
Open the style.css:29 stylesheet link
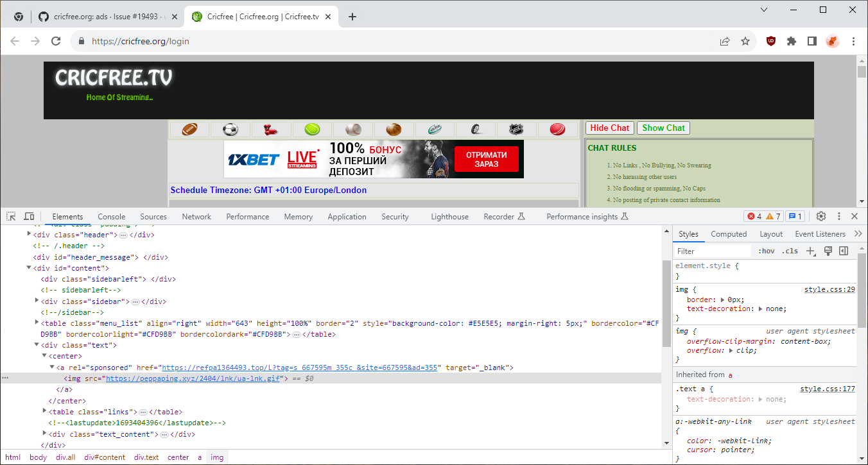coord(829,289)
